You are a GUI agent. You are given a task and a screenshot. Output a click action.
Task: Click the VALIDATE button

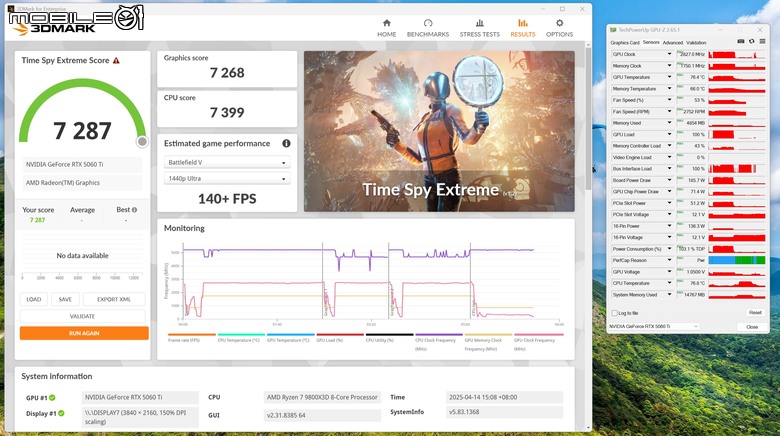pyautogui.click(x=83, y=317)
